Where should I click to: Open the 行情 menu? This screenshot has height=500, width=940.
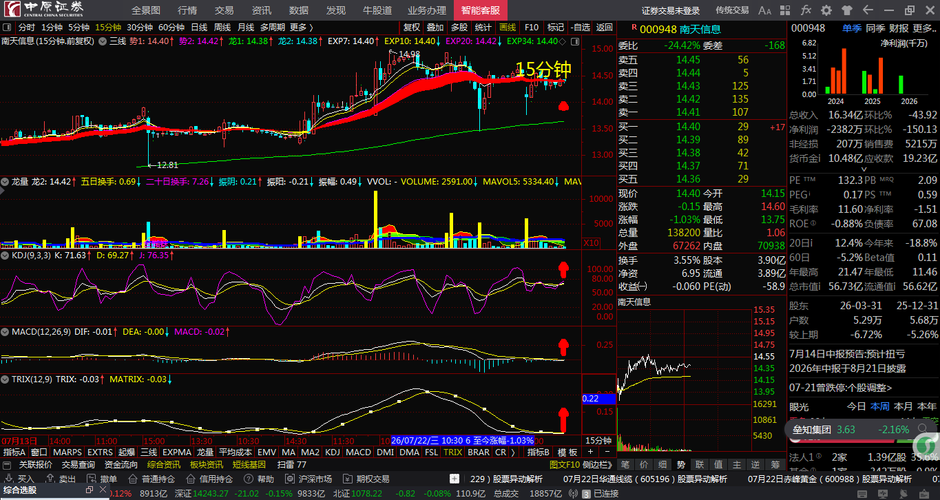coord(187,10)
